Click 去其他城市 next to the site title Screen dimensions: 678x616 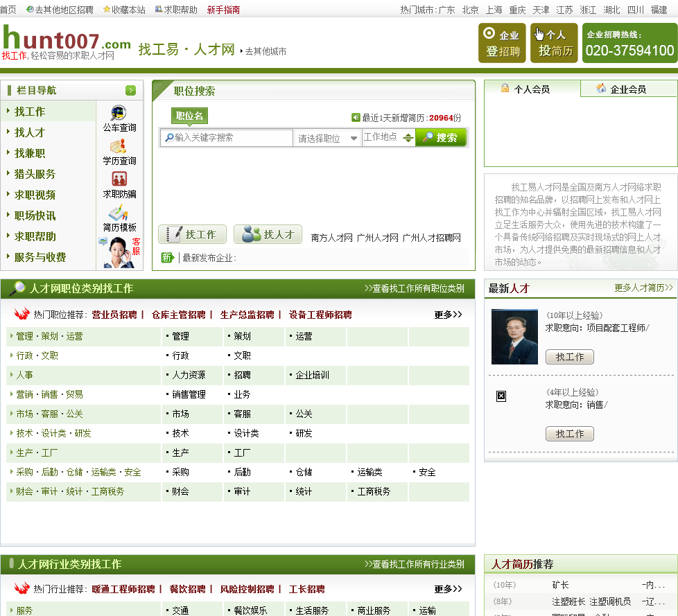266,51
